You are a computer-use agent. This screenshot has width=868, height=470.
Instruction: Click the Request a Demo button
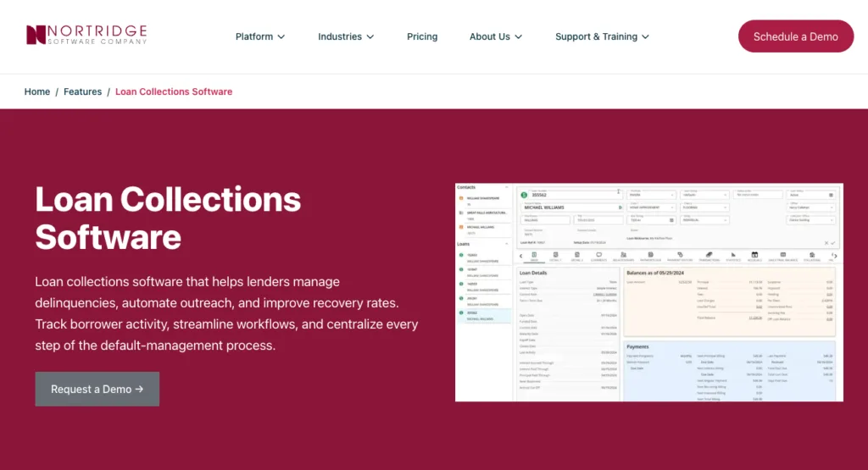[x=97, y=390]
